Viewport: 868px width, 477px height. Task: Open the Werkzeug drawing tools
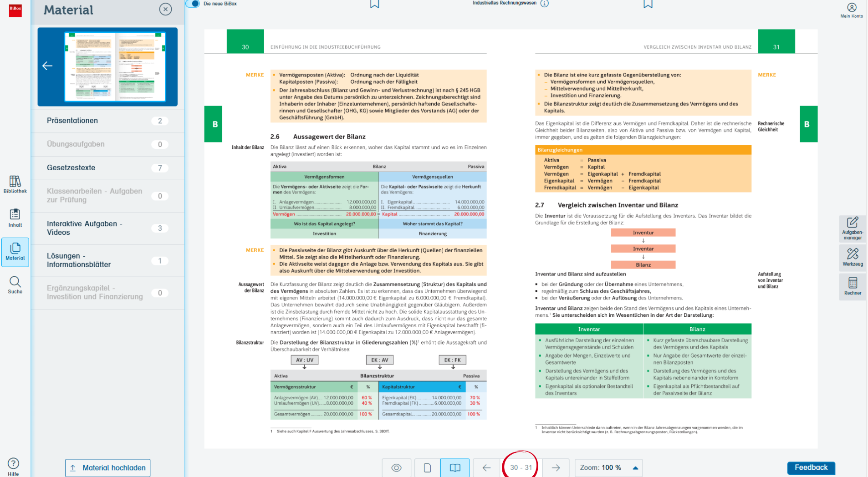pyautogui.click(x=852, y=257)
